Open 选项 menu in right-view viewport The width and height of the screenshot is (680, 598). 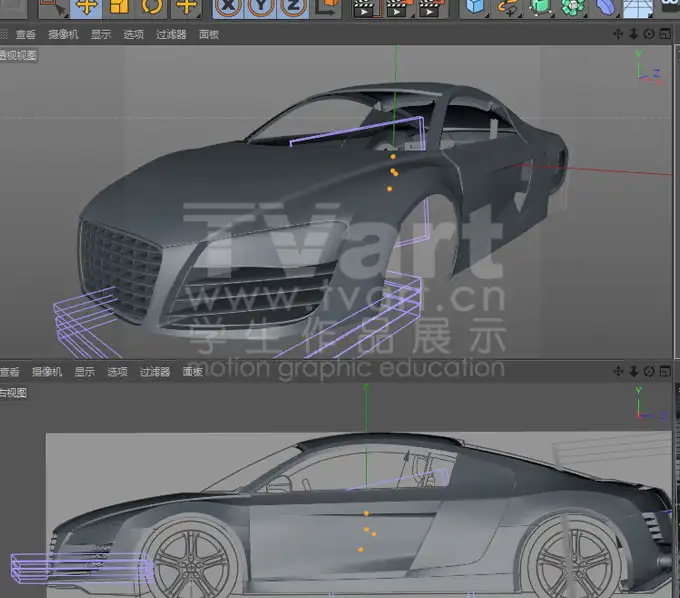click(x=117, y=372)
